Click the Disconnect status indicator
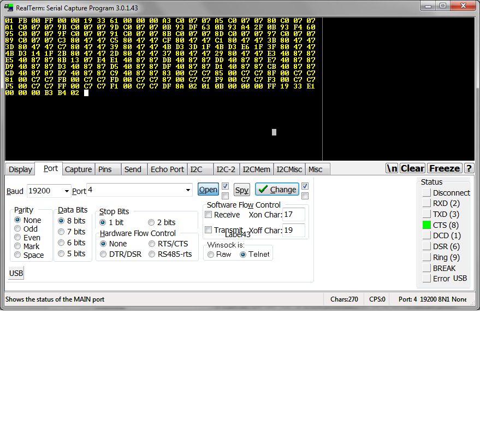 click(x=426, y=193)
